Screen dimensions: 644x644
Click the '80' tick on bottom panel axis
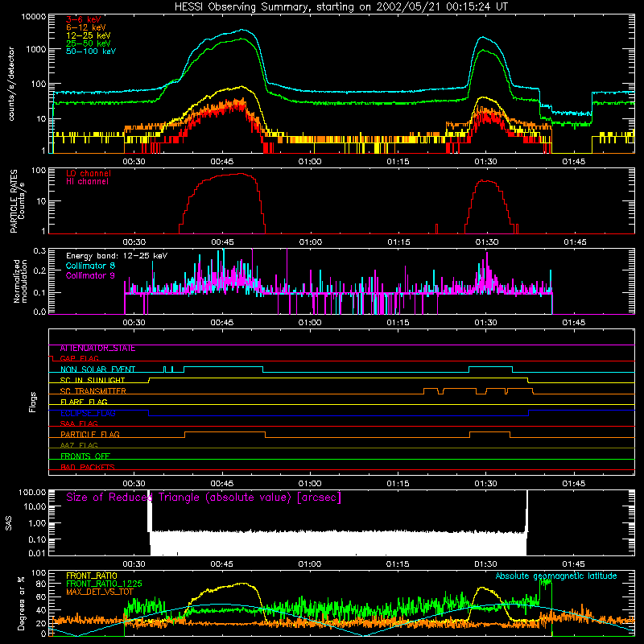point(41,584)
